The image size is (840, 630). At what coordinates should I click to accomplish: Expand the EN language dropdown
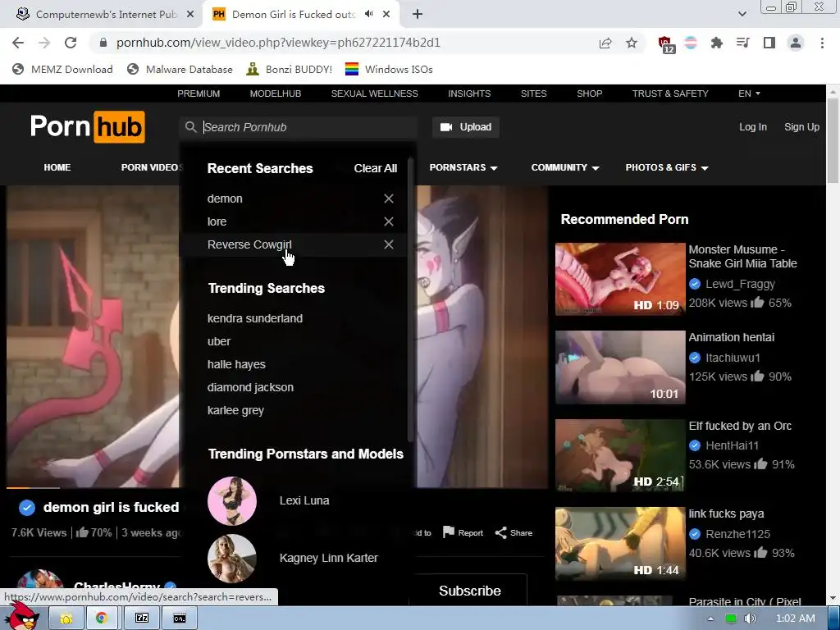click(749, 94)
